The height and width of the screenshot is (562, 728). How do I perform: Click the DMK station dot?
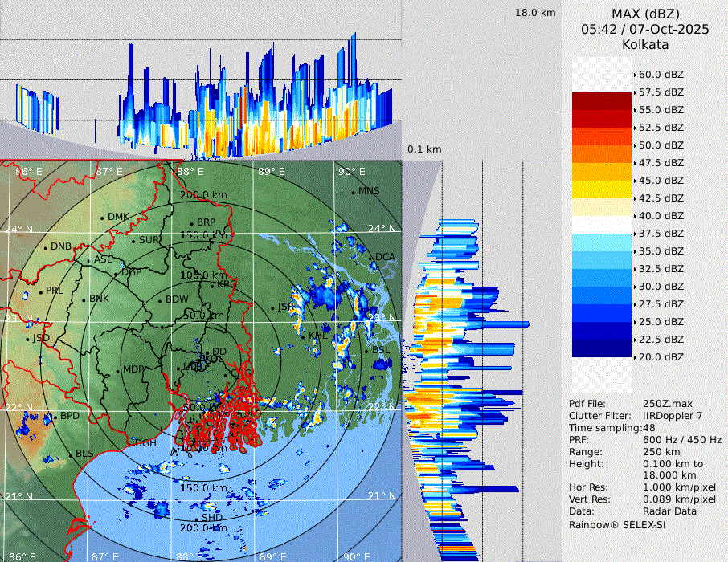(103, 218)
